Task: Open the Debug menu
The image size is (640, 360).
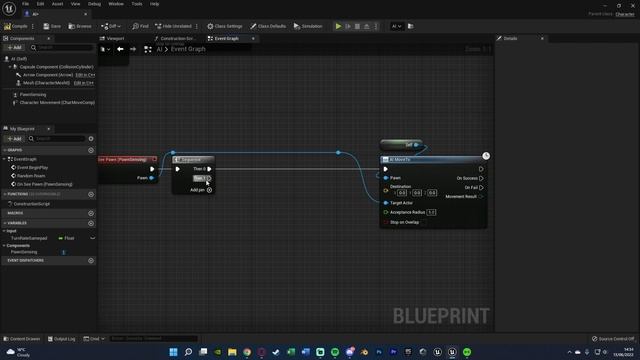Action: [94, 4]
